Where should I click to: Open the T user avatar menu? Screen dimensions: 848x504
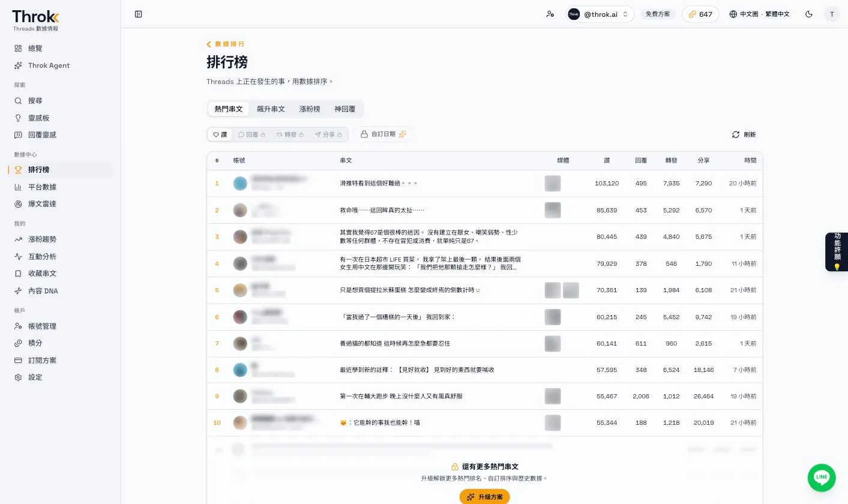pos(832,14)
